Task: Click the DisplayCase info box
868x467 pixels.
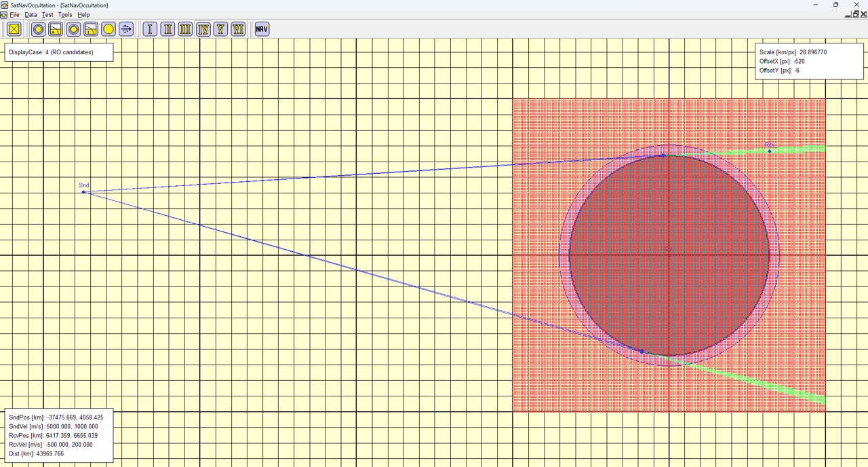Action: click(58, 52)
